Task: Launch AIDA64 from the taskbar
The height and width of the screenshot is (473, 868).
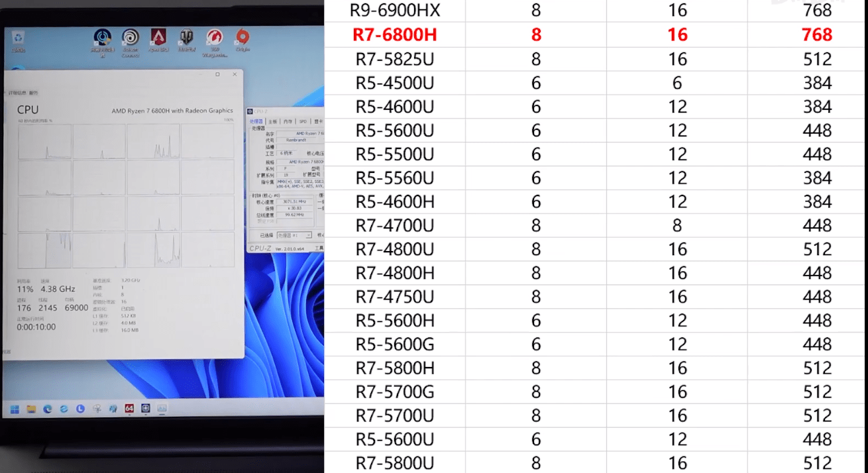Action: [130, 408]
